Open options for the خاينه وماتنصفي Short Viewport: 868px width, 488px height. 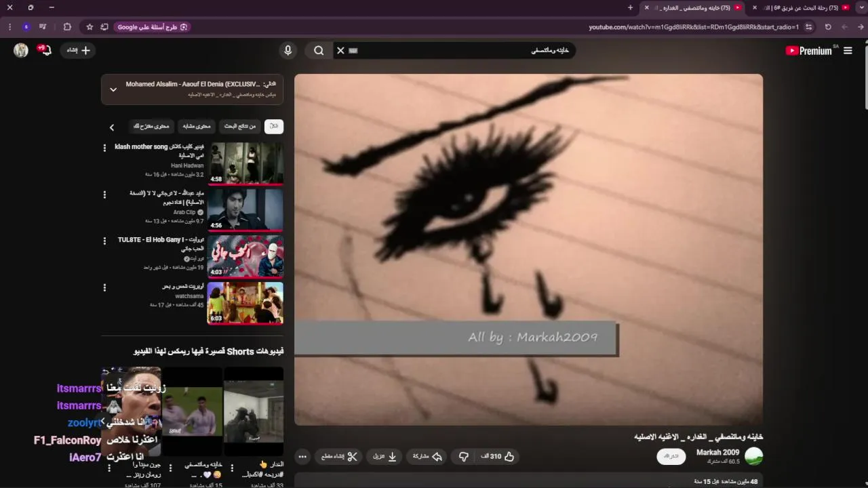[170, 468]
